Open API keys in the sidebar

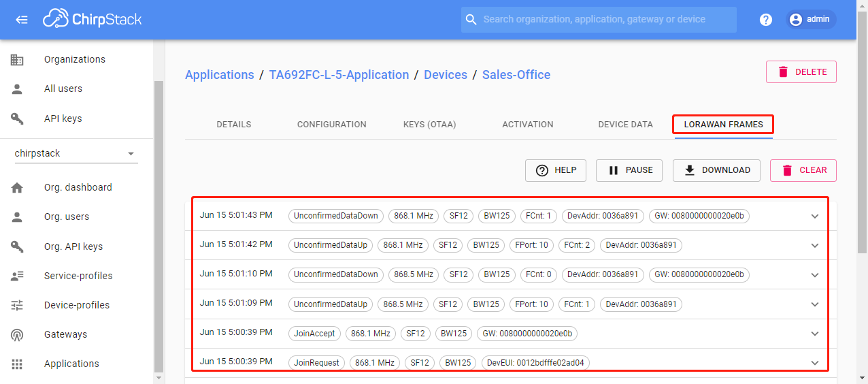(x=63, y=118)
